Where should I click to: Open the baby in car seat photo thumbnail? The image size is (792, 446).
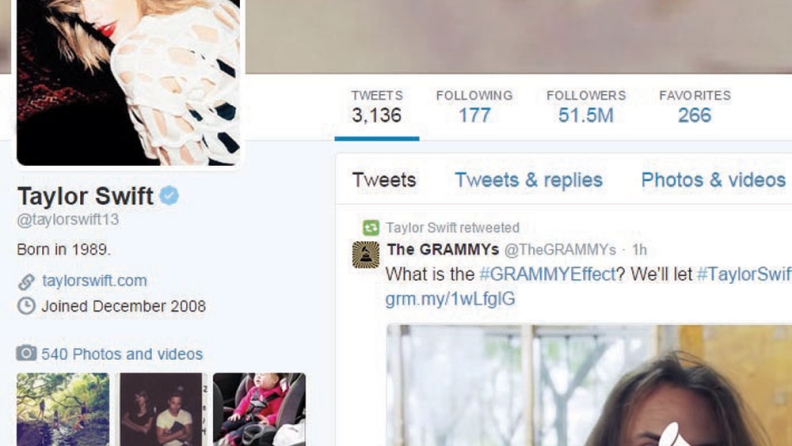(259, 409)
